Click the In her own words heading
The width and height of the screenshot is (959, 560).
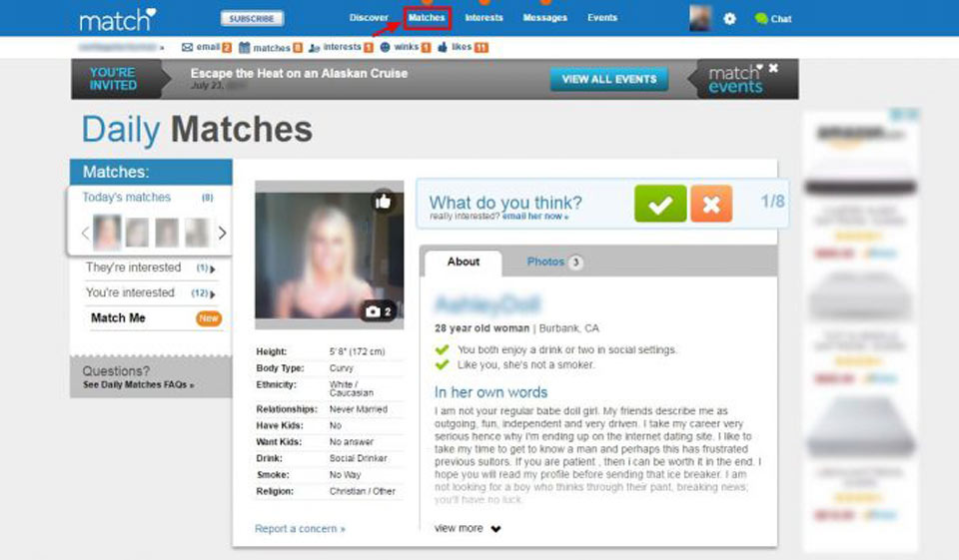click(491, 392)
